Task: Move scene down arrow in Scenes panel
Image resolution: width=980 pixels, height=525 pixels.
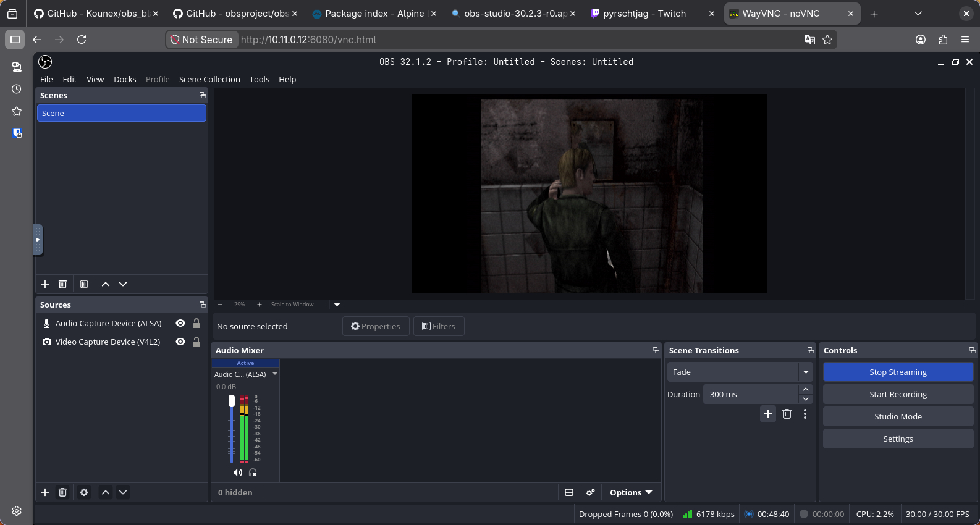Action: 123,284
